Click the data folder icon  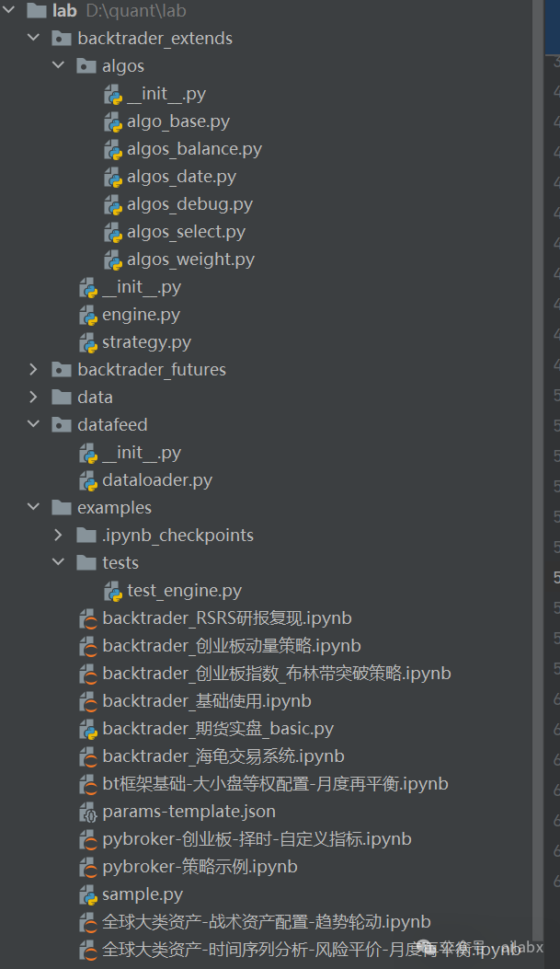61,397
